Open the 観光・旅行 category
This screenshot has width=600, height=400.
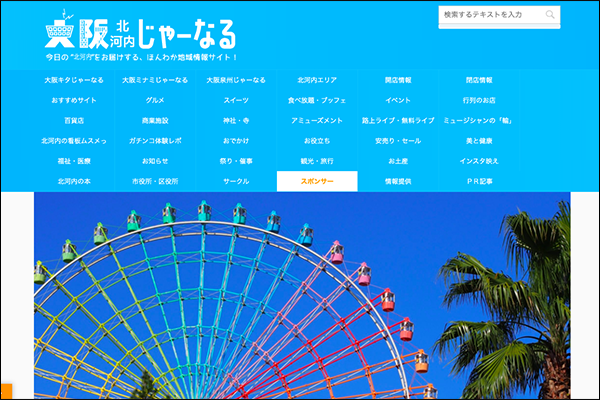point(317,161)
